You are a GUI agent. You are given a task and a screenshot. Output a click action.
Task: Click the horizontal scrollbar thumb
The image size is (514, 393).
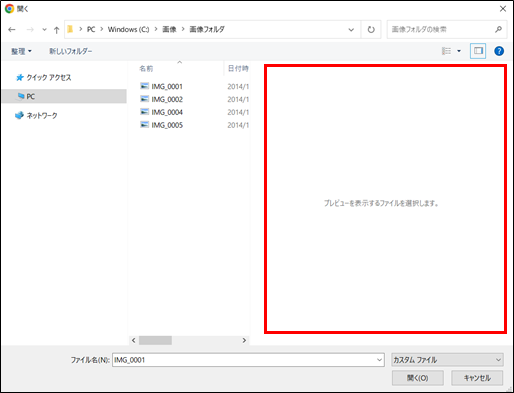155,340
